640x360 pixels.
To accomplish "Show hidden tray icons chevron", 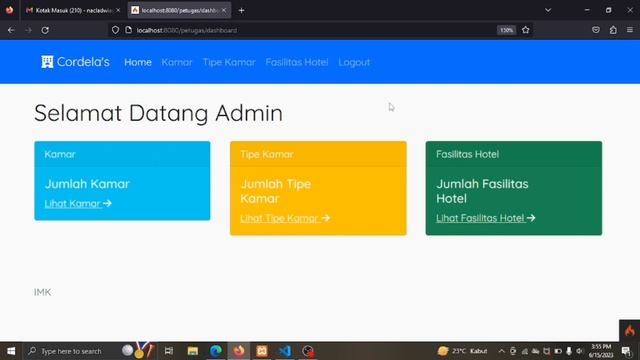I will pos(502,351).
